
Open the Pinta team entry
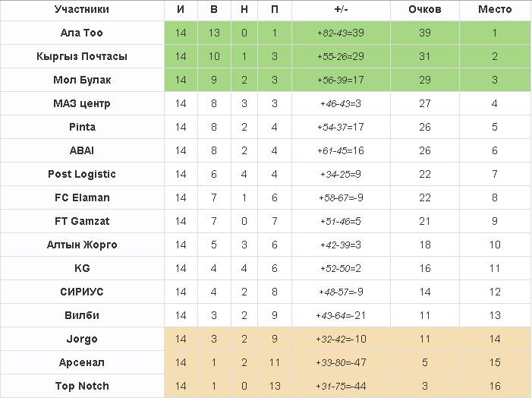(82, 127)
